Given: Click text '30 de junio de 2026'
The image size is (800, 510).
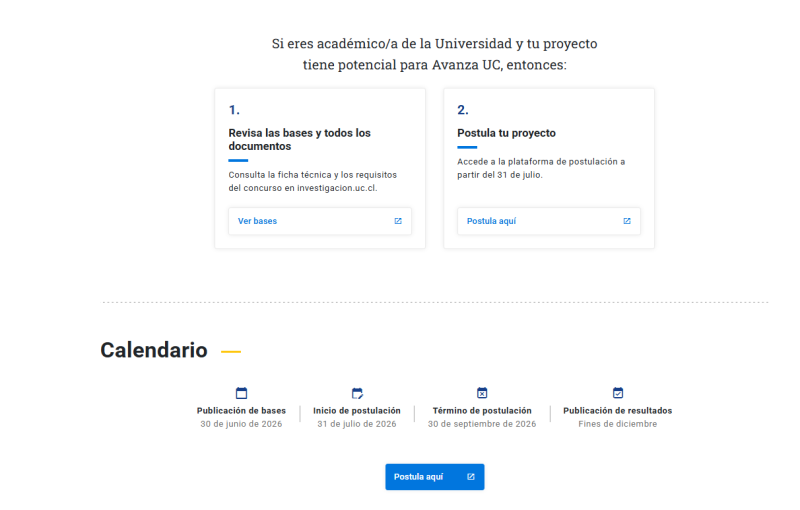Looking at the screenshot, I should click(241, 424).
